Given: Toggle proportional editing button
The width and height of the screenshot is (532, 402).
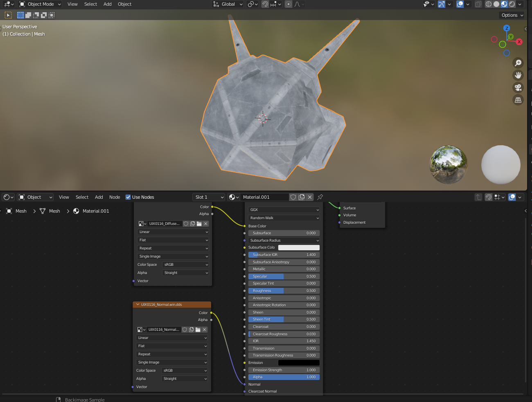Looking at the screenshot, I should click(x=289, y=4).
